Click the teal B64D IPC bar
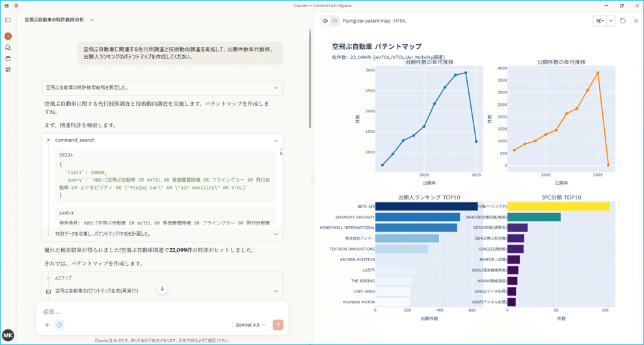The width and height of the screenshot is (644, 345). (x=534, y=217)
